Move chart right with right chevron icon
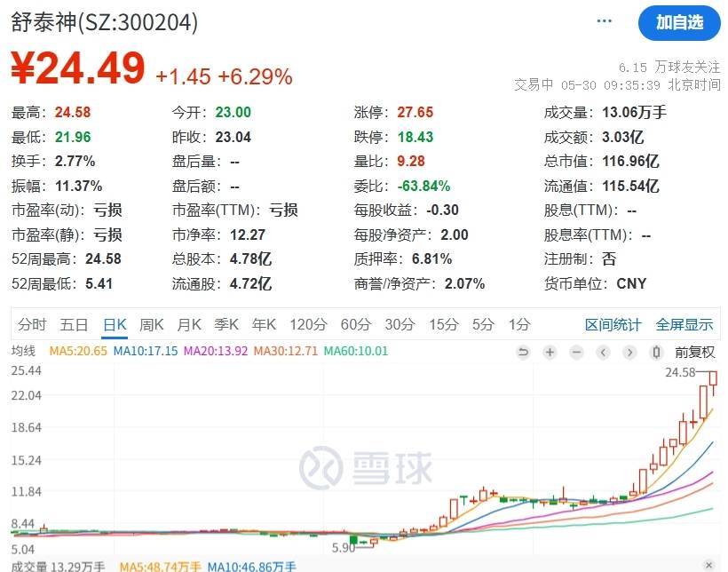 click(629, 353)
